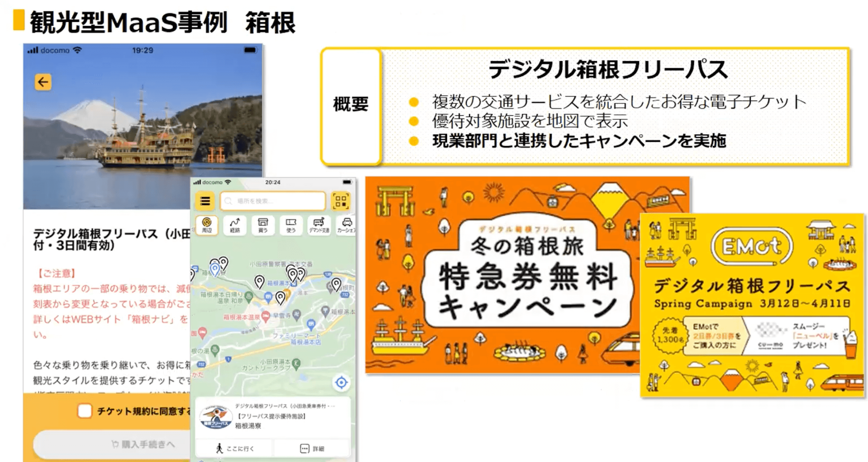Select the 周辺 (nearby) icon
Viewport: 868px width, 462px height.
[x=207, y=225]
